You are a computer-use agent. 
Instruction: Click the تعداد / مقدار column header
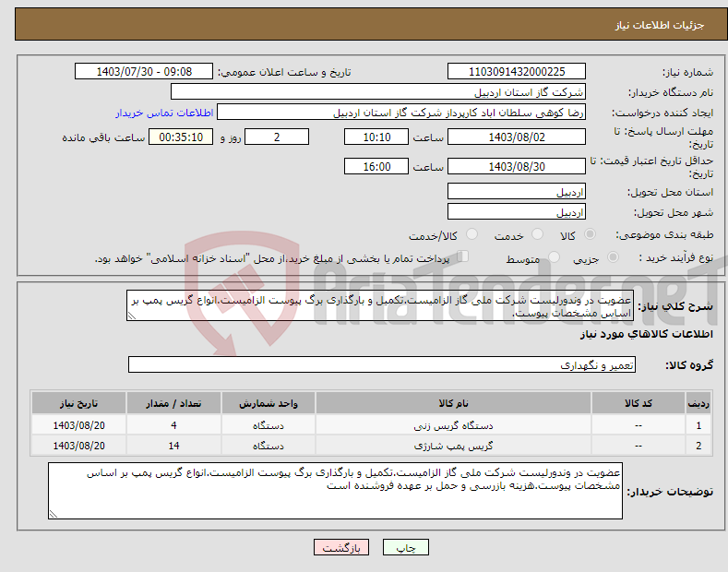173,403
